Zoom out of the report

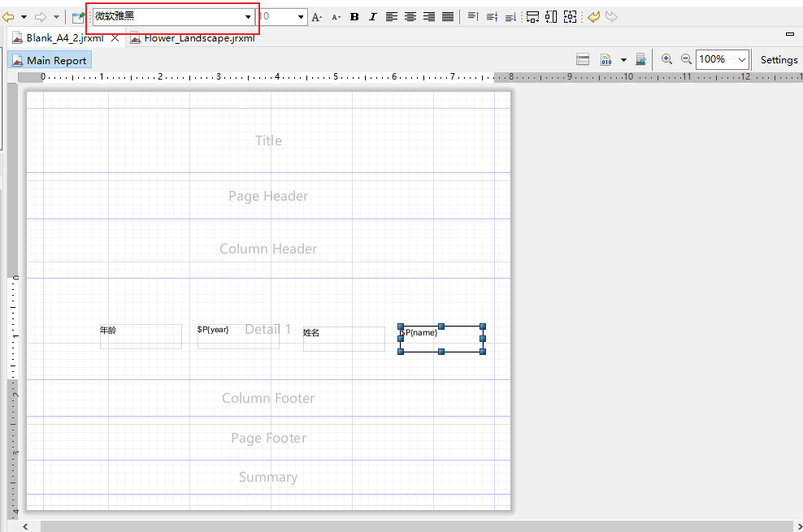click(x=686, y=59)
